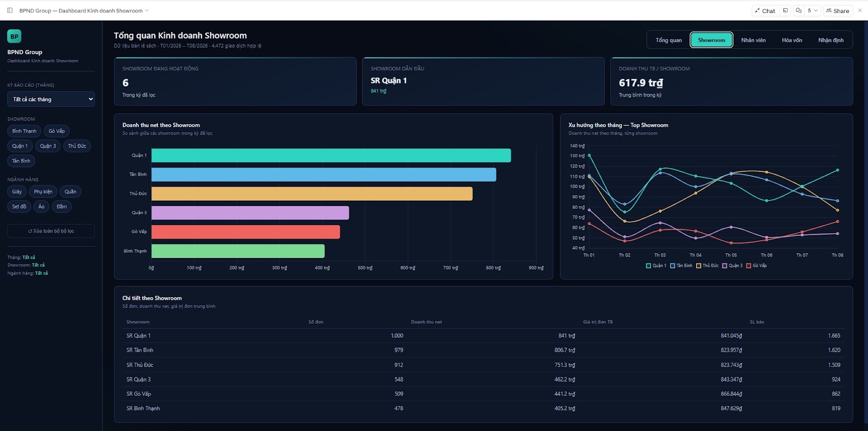Viewport: 868px width, 431px height.
Task: Open the Nhận định tab
Action: (831, 40)
